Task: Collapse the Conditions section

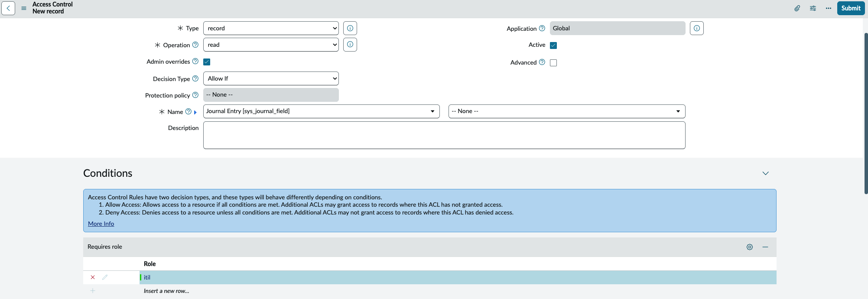Action: click(x=766, y=173)
